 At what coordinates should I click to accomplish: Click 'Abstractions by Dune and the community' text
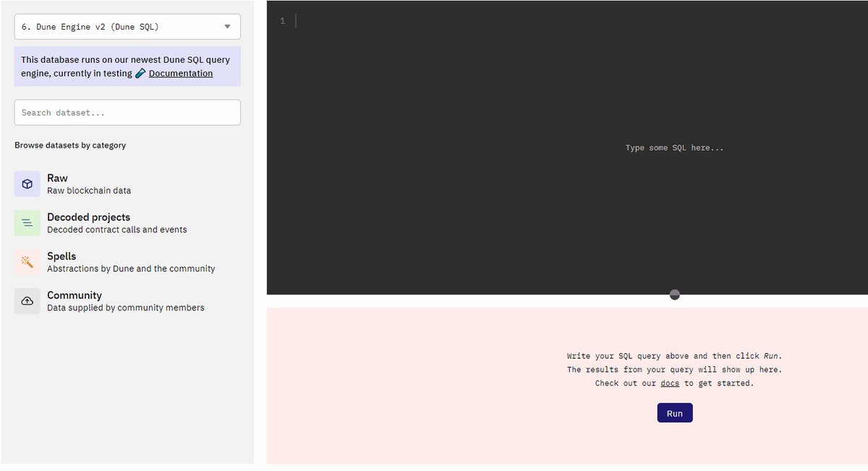point(131,269)
